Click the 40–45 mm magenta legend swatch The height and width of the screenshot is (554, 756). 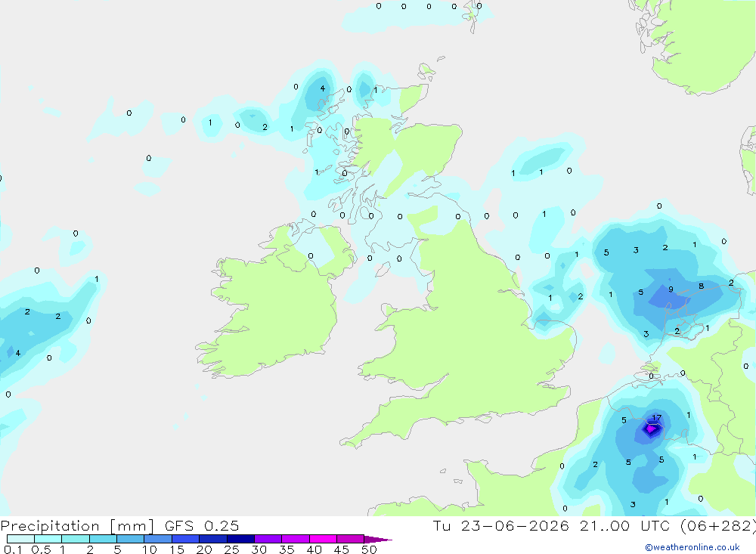coord(323,539)
